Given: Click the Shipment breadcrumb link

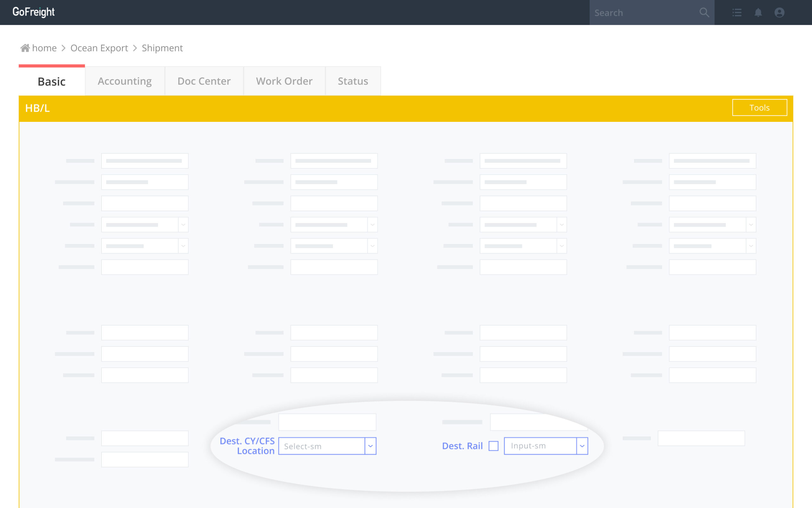Looking at the screenshot, I should [x=162, y=48].
